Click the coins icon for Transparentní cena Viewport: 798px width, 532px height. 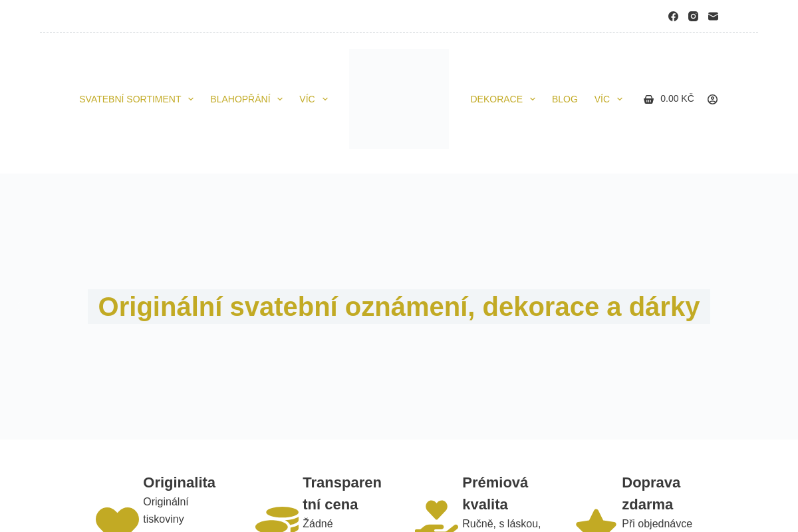coord(277,519)
